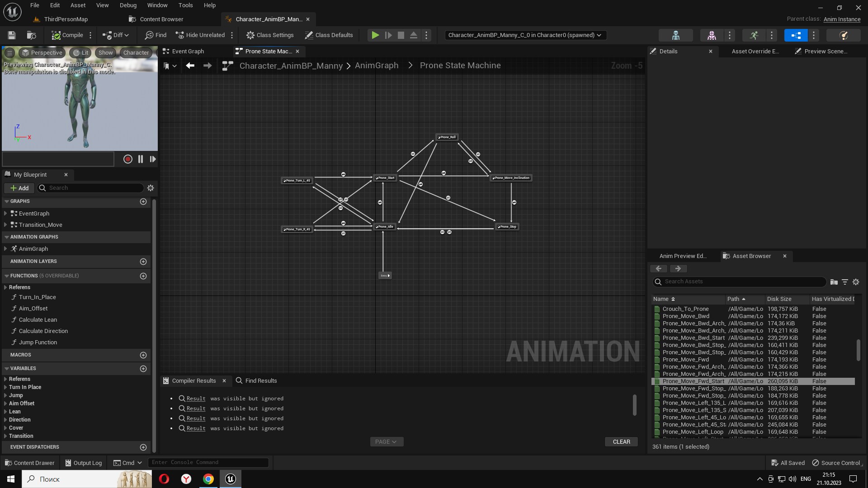Open the debug object selector dropdown
This screenshot has width=868, height=488.
pos(525,35)
